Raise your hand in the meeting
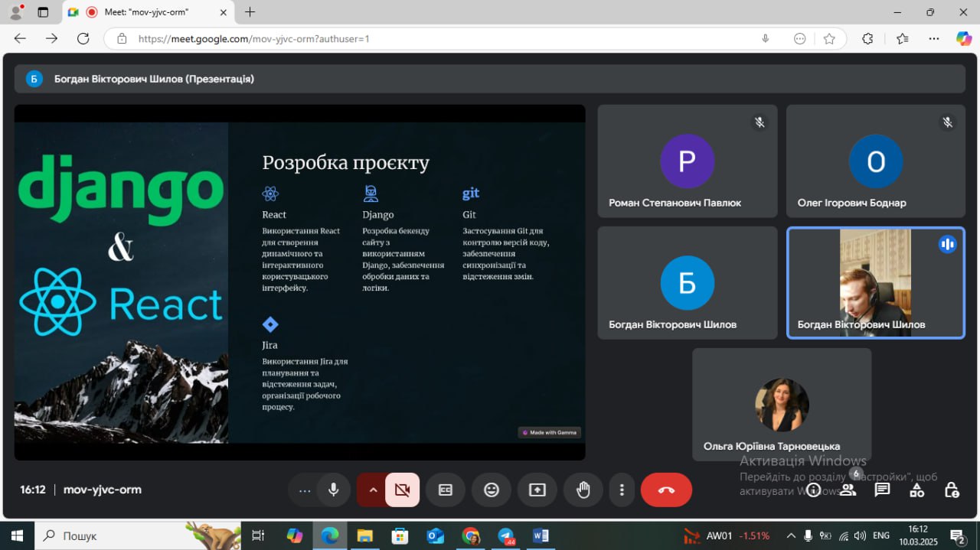 click(583, 490)
